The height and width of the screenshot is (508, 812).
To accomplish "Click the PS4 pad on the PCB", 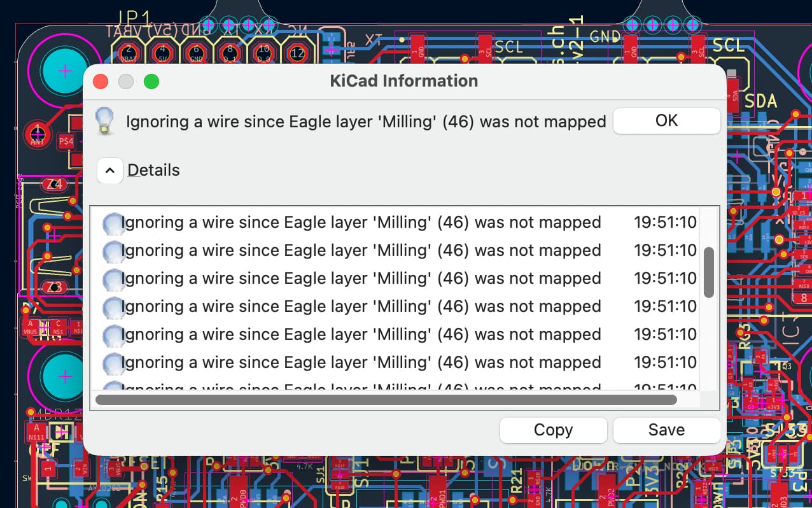I will (66, 141).
